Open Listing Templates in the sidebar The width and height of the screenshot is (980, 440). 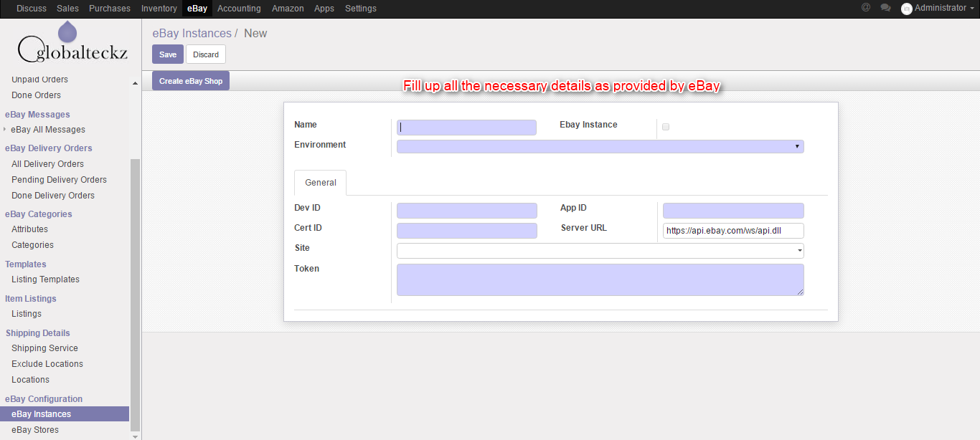pos(45,279)
